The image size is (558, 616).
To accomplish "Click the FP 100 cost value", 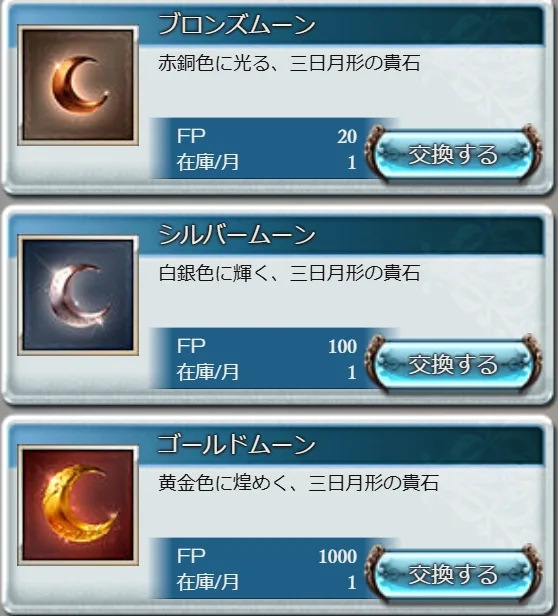I will tap(343, 346).
